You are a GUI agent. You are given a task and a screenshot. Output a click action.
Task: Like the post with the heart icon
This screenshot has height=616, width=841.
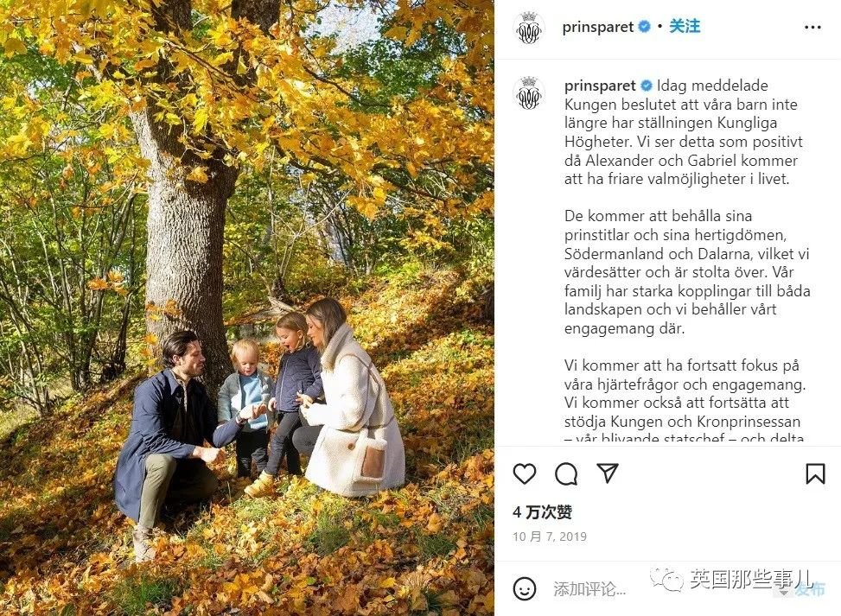[x=524, y=473]
